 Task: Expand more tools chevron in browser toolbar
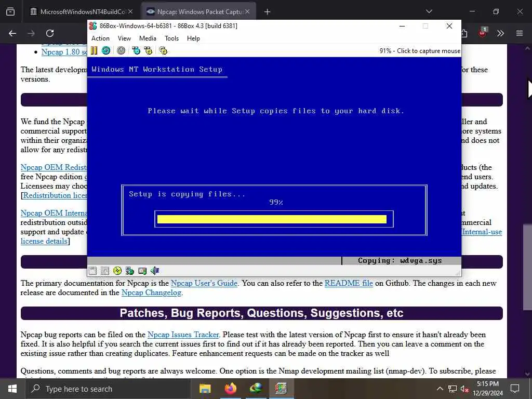(x=500, y=33)
